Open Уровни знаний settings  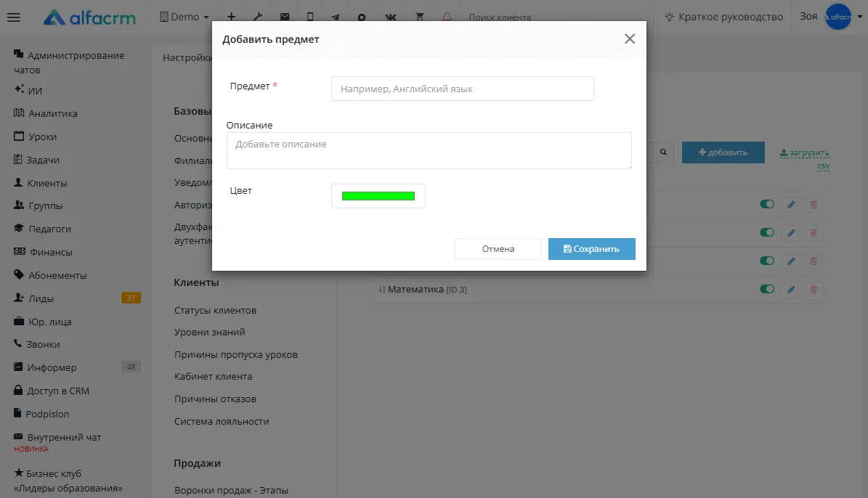210,332
